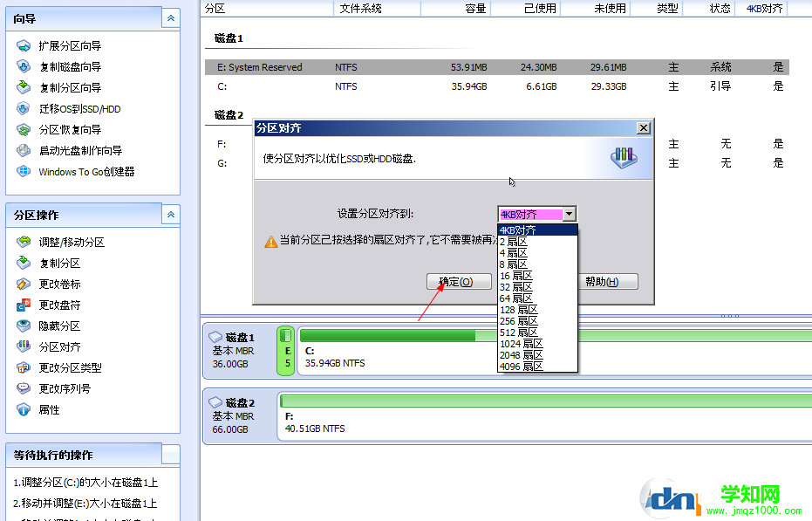Click 磁盘1 group header in partition list

pos(229,38)
